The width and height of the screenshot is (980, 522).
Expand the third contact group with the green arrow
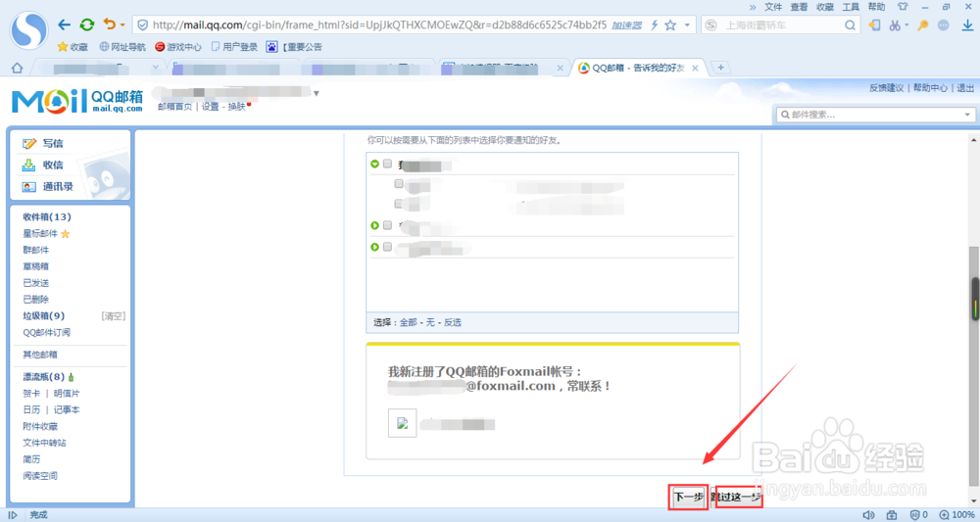pyautogui.click(x=375, y=247)
